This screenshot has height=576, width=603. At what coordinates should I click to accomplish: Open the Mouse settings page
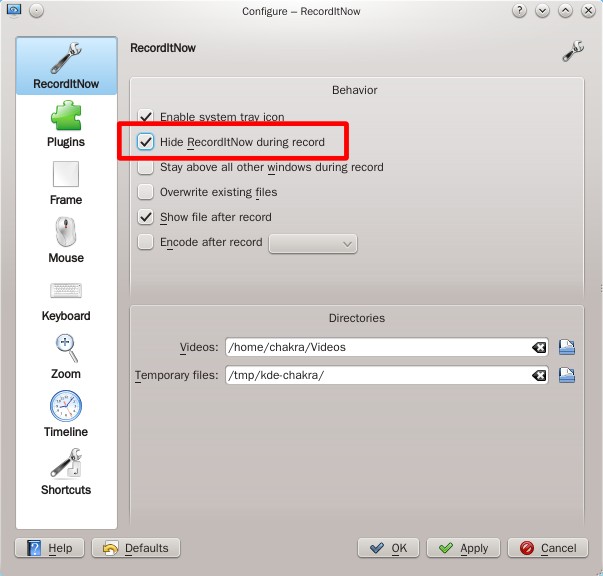(x=66, y=240)
